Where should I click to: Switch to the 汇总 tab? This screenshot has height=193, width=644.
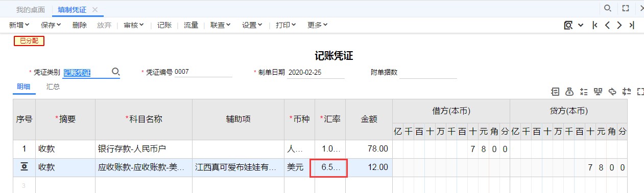click(x=53, y=87)
